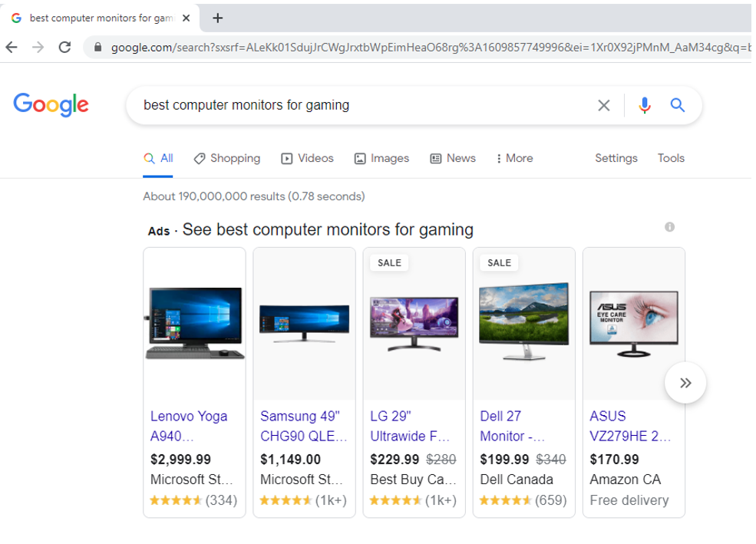Reload the page using refresh icon

tap(64, 48)
